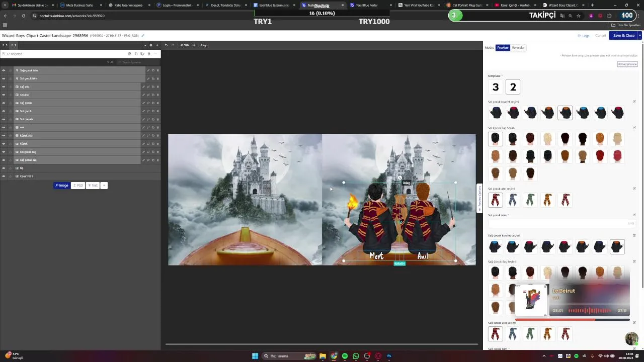
Task: Delete all selected layers trash icon
Action: (149, 54)
